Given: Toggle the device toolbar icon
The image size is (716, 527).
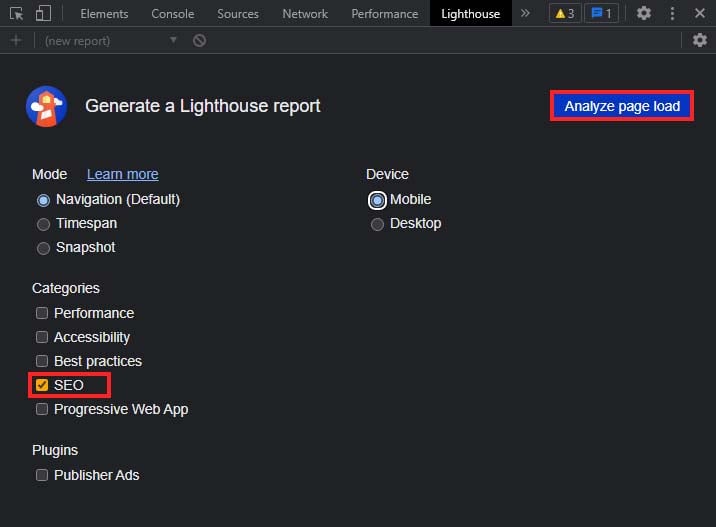Looking at the screenshot, I should (x=43, y=13).
